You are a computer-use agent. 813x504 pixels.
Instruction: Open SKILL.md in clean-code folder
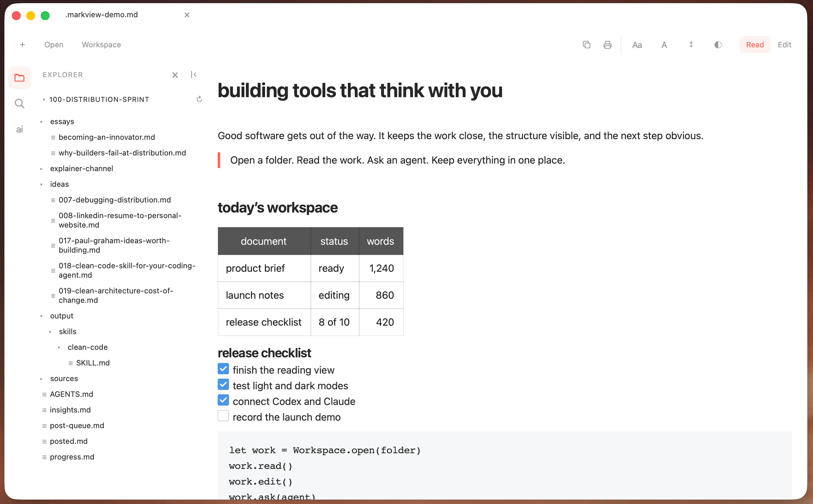tap(93, 363)
